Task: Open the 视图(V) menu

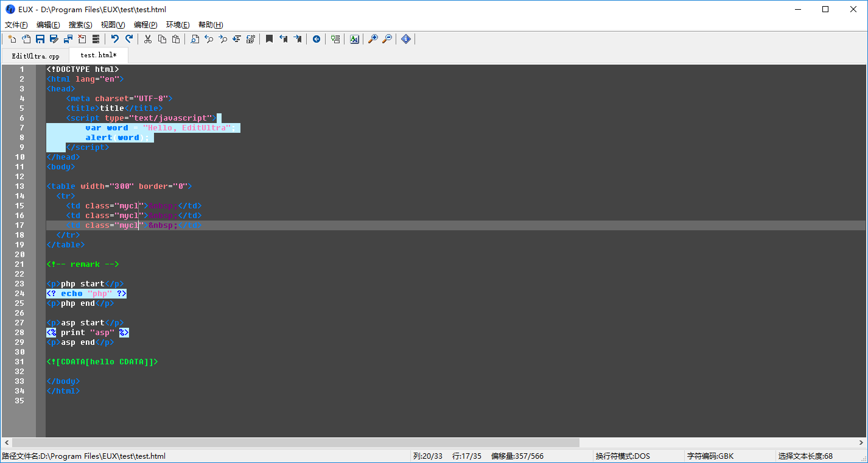Action: [113, 25]
